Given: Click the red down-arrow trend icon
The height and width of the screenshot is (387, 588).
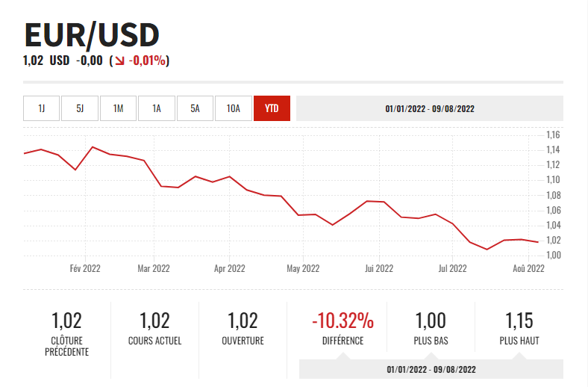Looking at the screenshot, I should (x=118, y=61).
